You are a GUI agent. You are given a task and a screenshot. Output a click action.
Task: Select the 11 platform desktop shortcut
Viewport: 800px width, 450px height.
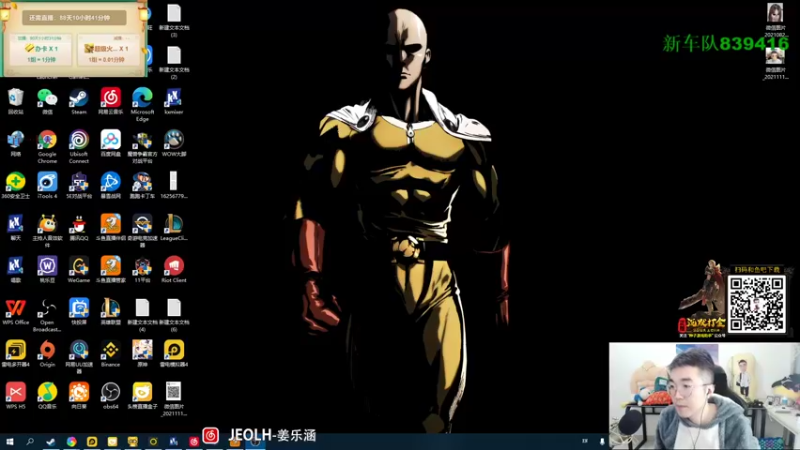click(x=142, y=269)
